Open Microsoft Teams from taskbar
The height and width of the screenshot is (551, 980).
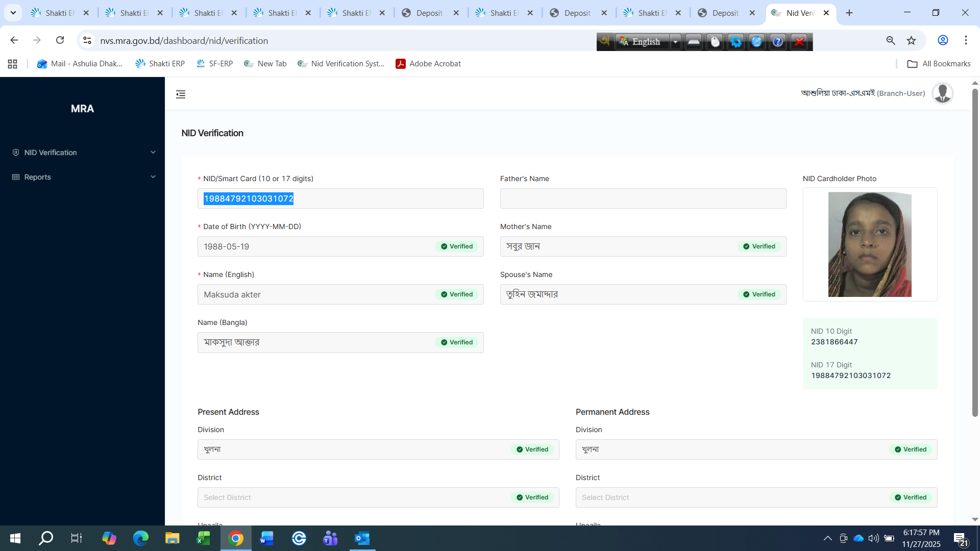click(x=330, y=538)
